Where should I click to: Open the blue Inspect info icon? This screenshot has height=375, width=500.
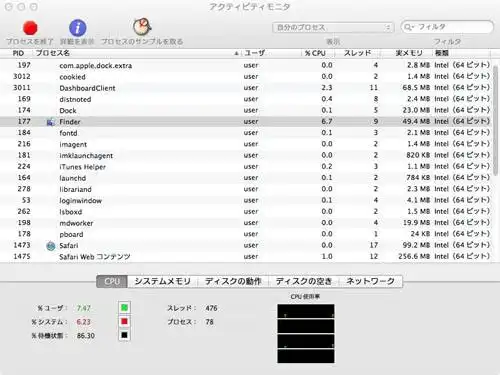coord(77,28)
